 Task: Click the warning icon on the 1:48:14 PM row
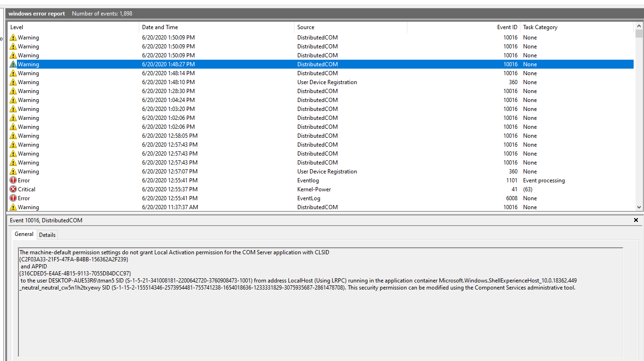[13, 73]
